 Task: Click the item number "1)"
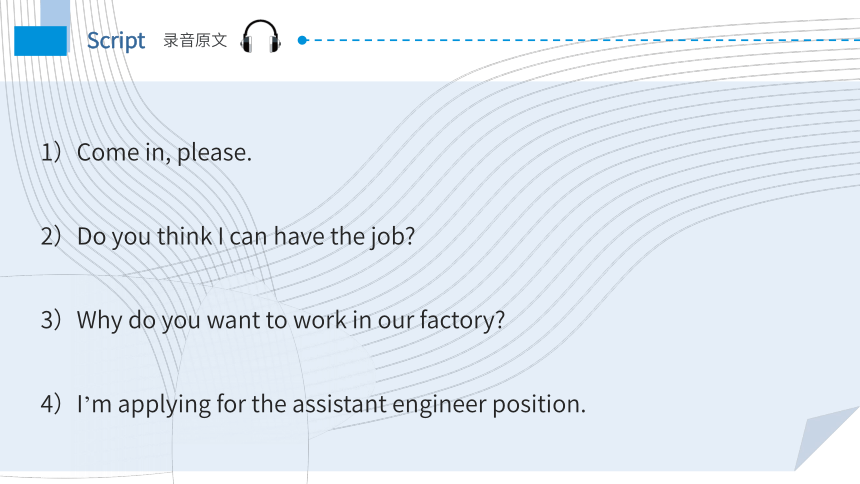coord(51,152)
